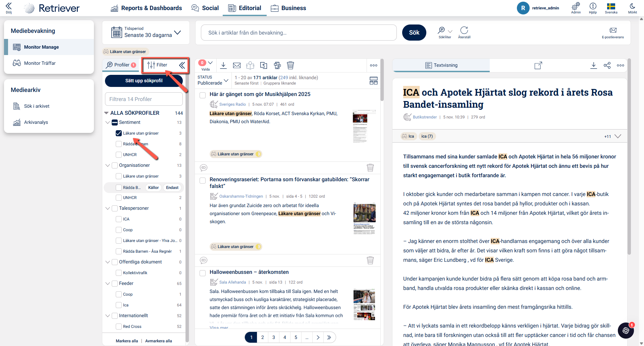Open the Admin gear icon
The width and height of the screenshot is (644, 346).
click(576, 6)
